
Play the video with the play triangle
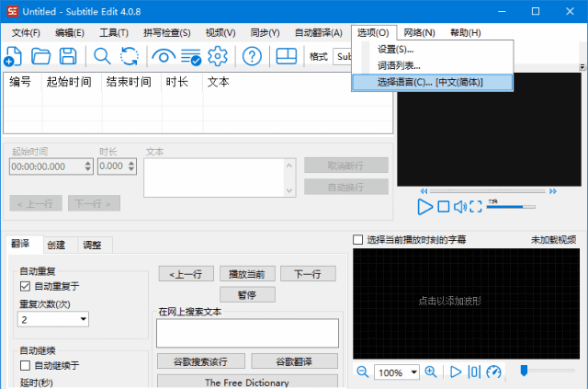tap(424, 207)
